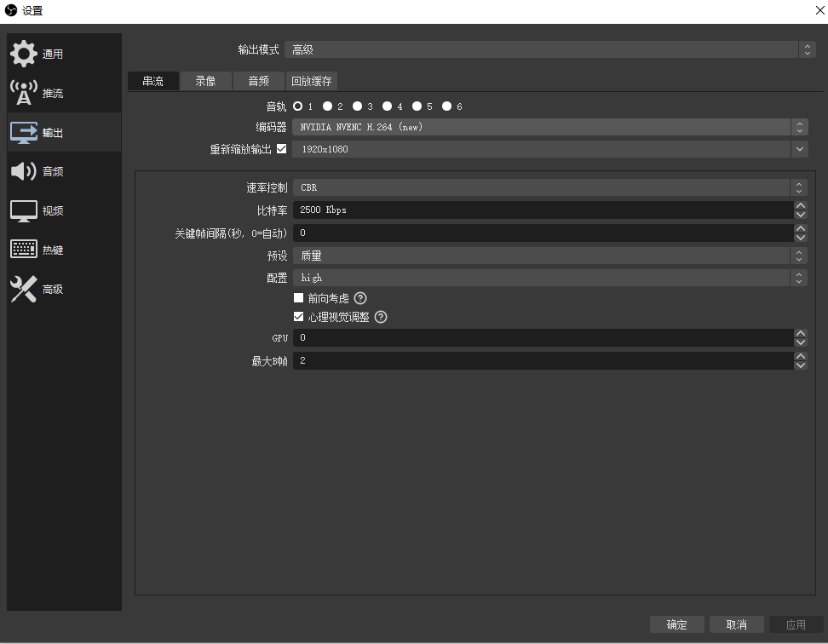Decrease GPU value with down arrow
Screen dimensions: 828x644
click(x=801, y=342)
